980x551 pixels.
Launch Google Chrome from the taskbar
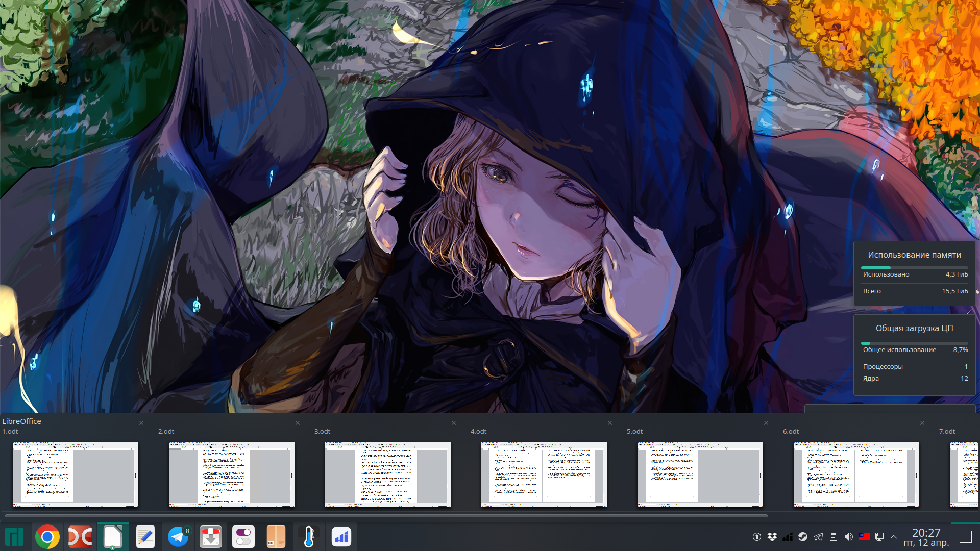(x=47, y=537)
